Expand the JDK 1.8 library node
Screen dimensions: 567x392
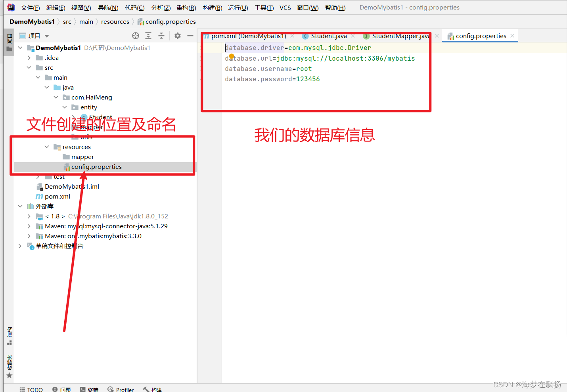coord(29,216)
